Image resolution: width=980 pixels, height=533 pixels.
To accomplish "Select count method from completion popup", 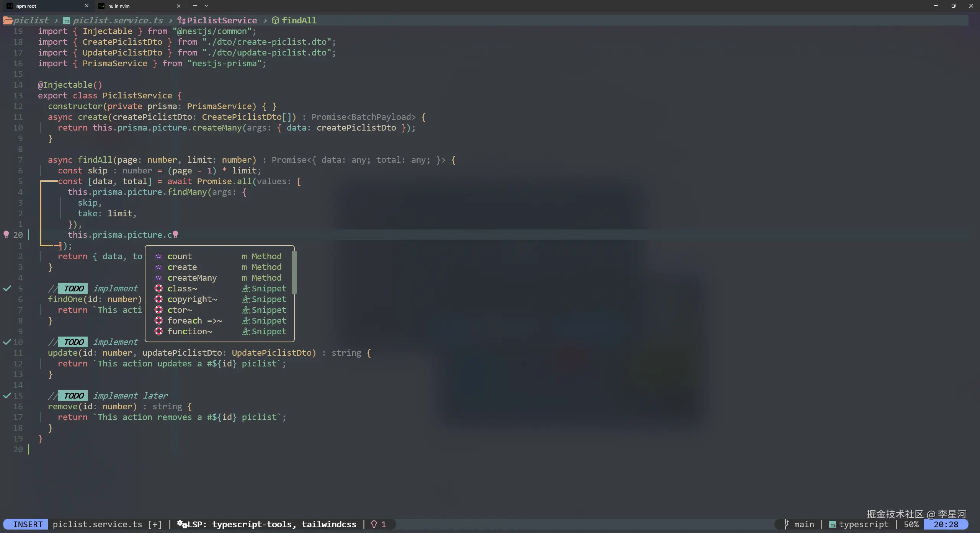I will tap(180, 256).
